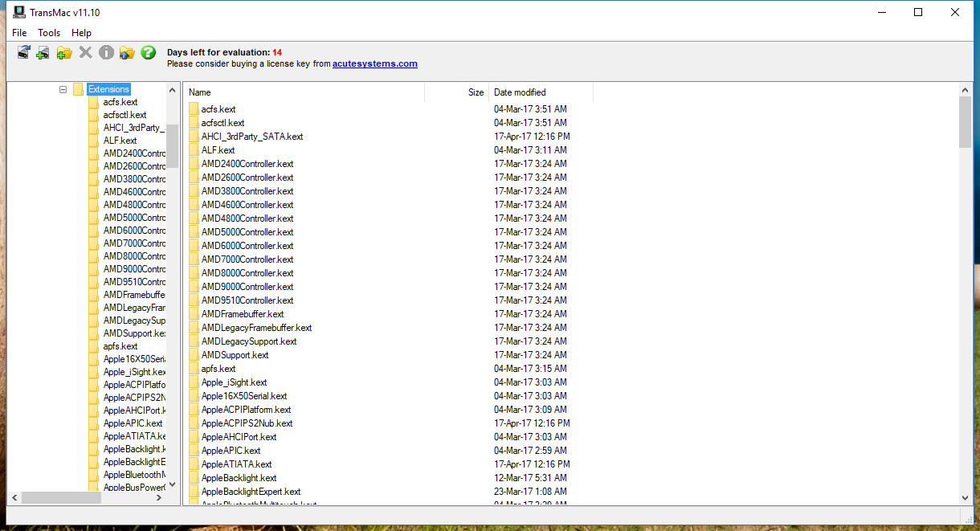Open the acutesystems.com link
This screenshot has height=531, width=980.
375,63
